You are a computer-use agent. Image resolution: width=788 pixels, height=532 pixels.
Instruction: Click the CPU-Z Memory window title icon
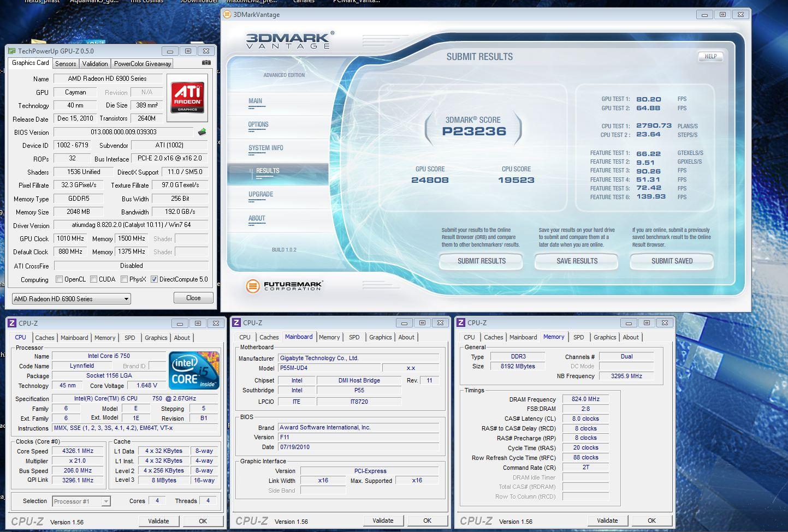pyautogui.click(x=461, y=323)
